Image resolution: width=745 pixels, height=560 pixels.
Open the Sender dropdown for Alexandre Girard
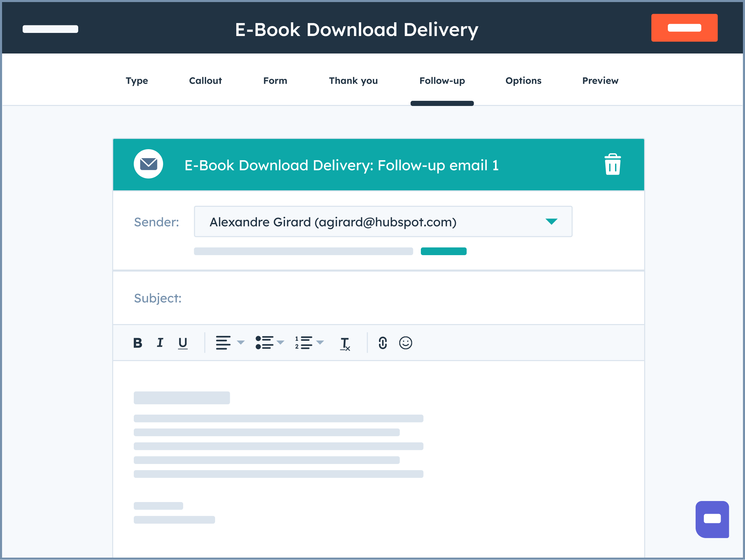(x=383, y=222)
